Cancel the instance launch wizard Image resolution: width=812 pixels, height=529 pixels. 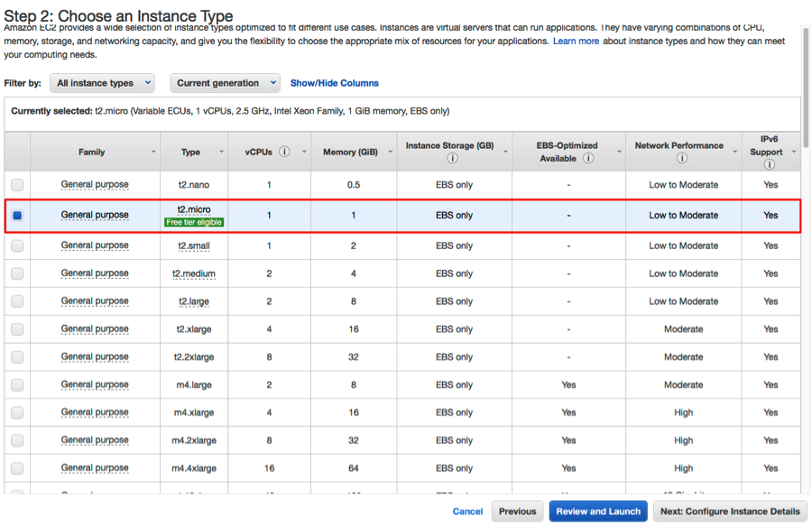click(x=467, y=511)
